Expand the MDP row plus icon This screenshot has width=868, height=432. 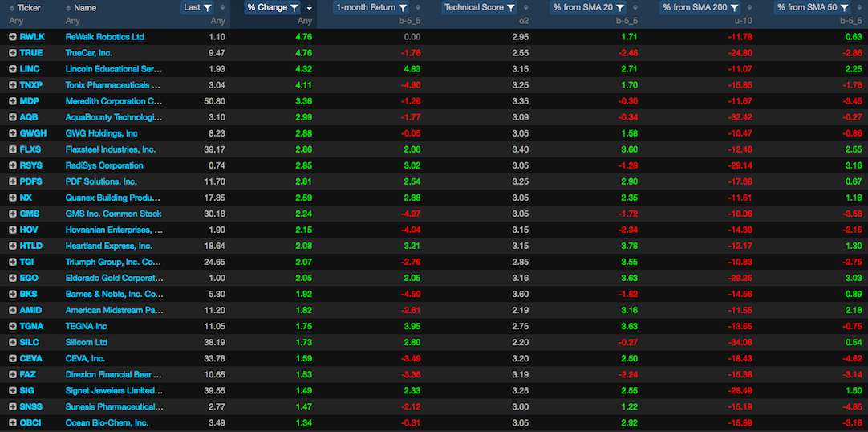point(13,101)
